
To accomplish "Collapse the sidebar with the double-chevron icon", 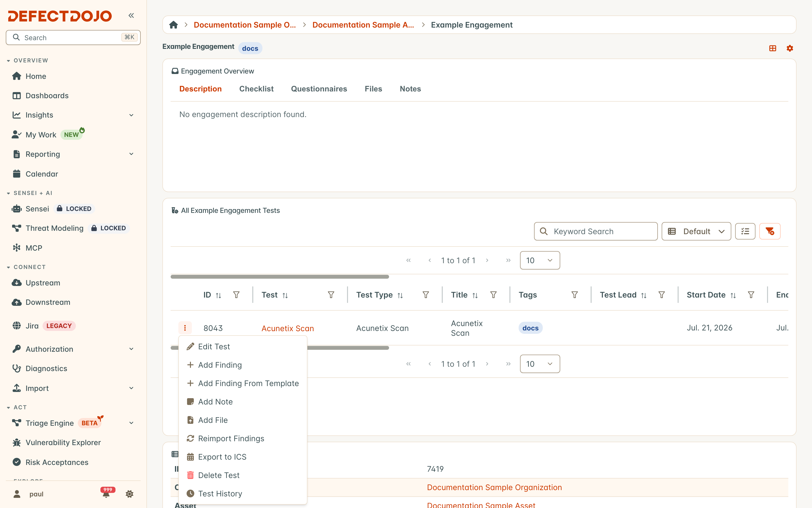I will coord(131,15).
